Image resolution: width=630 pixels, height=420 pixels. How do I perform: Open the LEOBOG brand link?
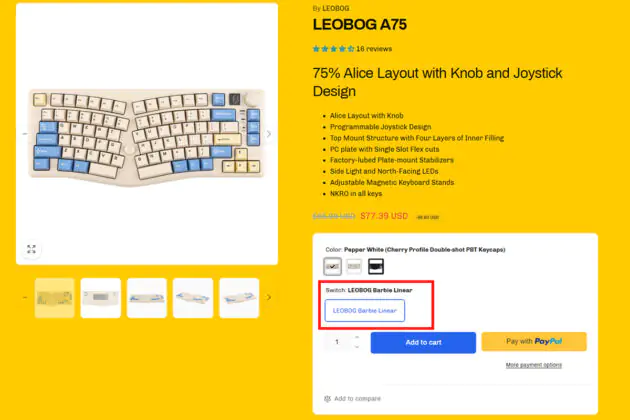(336, 8)
